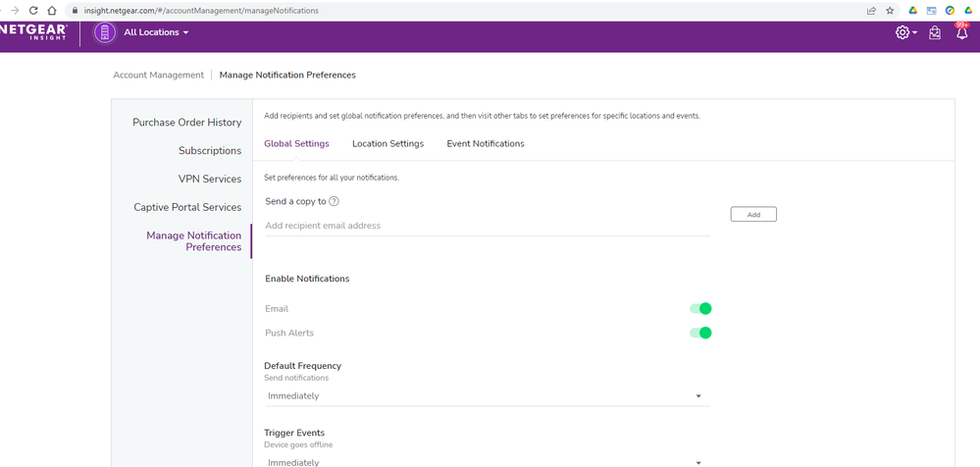
Task: Click the purple building locations icon
Action: click(x=104, y=32)
